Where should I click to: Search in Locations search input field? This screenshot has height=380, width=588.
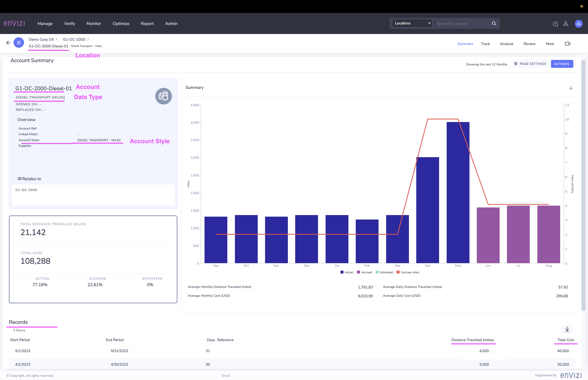463,24
